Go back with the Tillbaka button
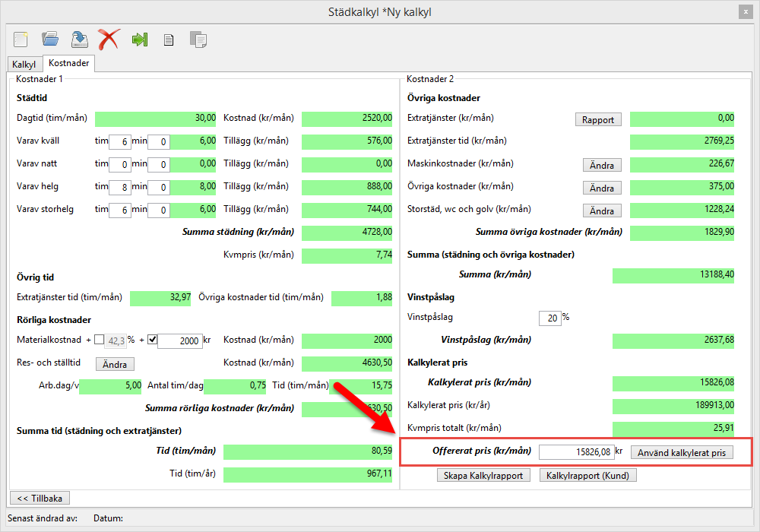The width and height of the screenshot is (760, 532). [x=39, y=498]
